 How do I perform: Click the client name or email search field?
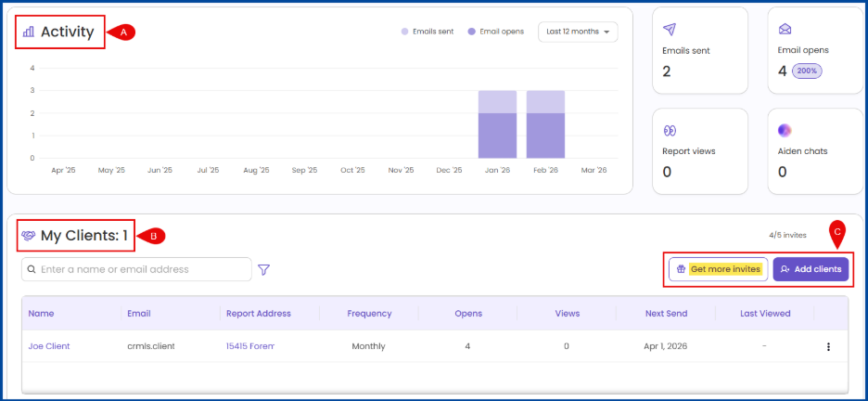pyautogui.click(x=137, y=269)
